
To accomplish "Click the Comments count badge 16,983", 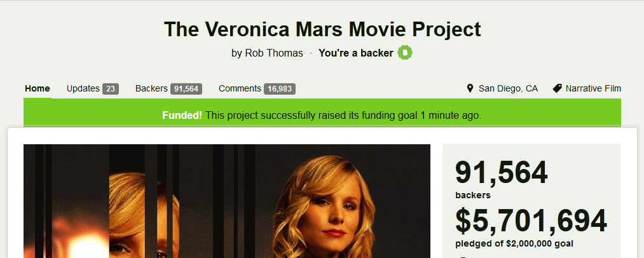I will (280, 89).
